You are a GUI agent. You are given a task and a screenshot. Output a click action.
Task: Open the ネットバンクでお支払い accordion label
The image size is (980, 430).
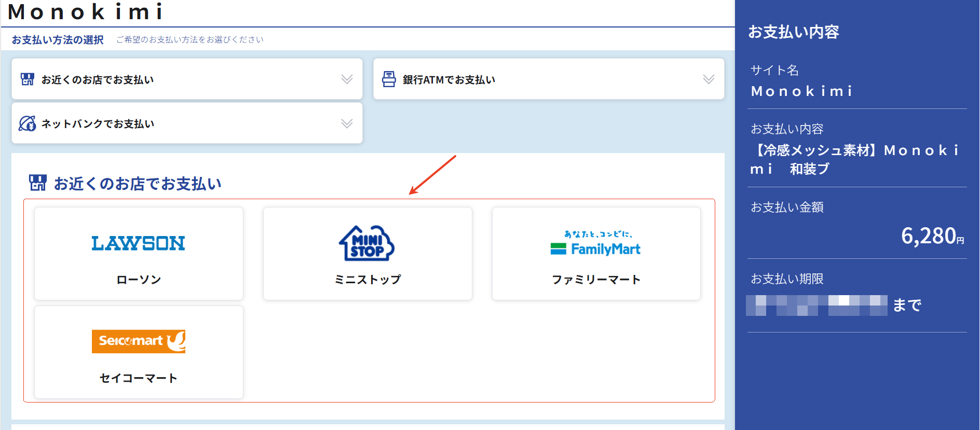click(x=98, y=124)
